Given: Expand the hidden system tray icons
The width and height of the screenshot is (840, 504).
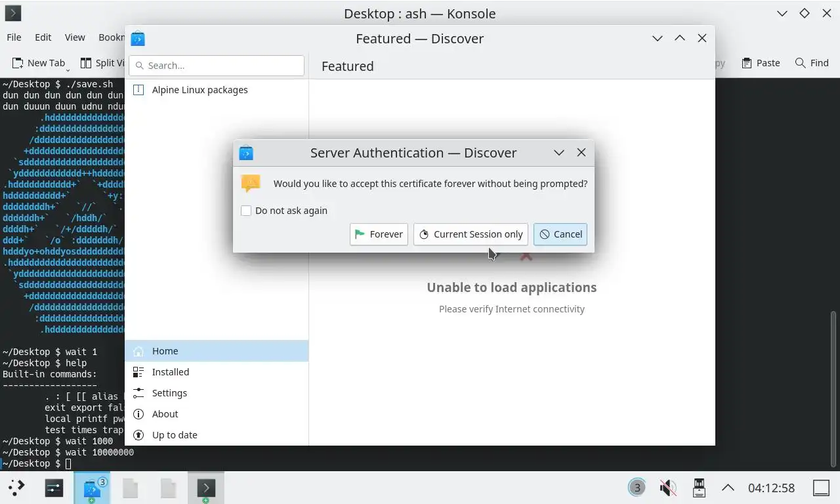Looking at the screenshot, I should tap(728, 488).
